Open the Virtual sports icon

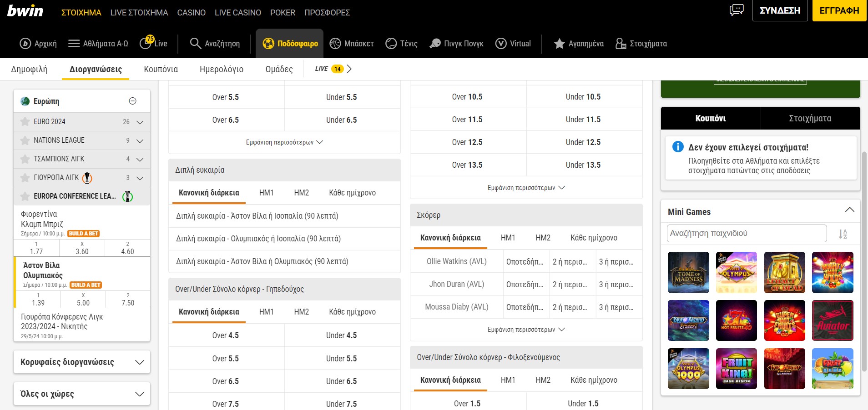[x=501, y=43]
